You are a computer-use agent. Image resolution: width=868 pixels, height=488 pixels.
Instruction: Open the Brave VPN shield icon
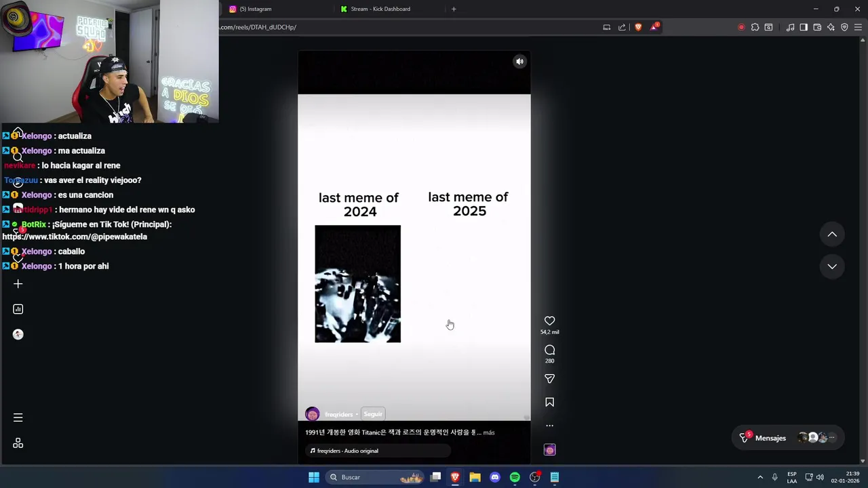[x=844, y=27]
